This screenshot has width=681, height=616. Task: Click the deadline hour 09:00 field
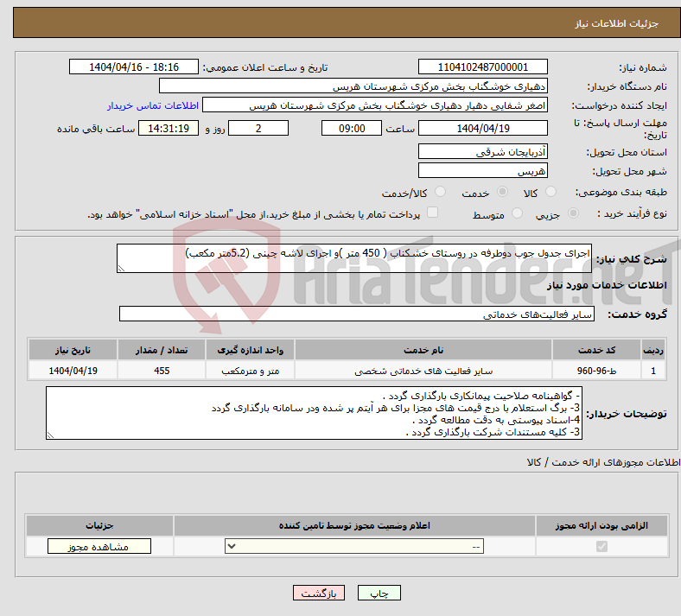click(352, 128)
